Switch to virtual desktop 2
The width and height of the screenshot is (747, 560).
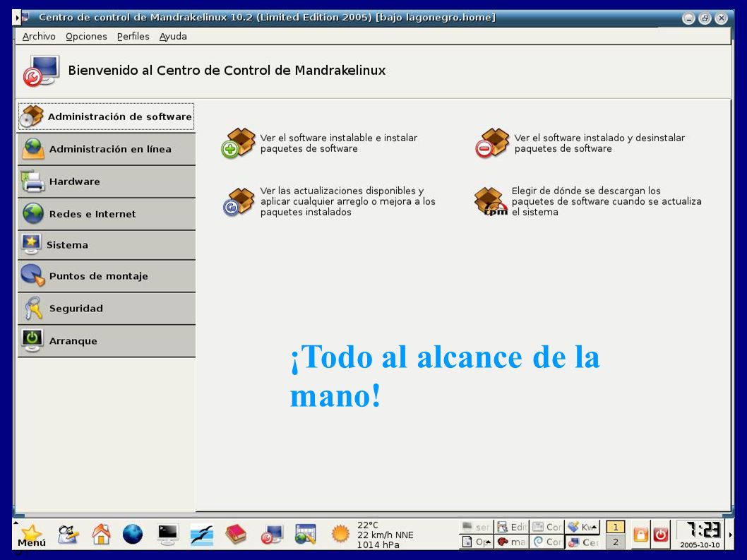[x=616, y=542]
